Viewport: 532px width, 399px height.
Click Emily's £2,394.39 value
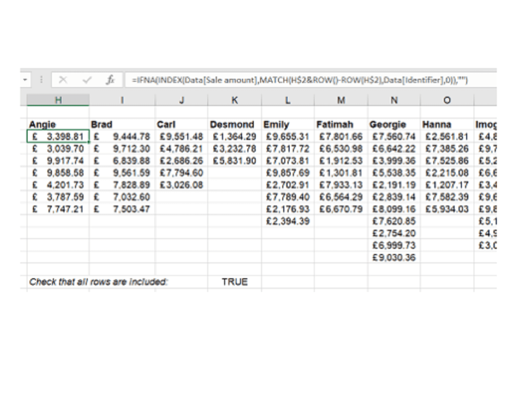click(288, 221)
